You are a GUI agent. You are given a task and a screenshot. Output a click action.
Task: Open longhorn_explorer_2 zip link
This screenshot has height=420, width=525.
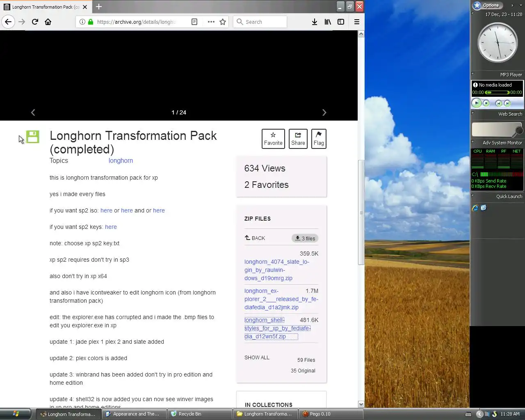pyautogui.click(x=281, y=299)
